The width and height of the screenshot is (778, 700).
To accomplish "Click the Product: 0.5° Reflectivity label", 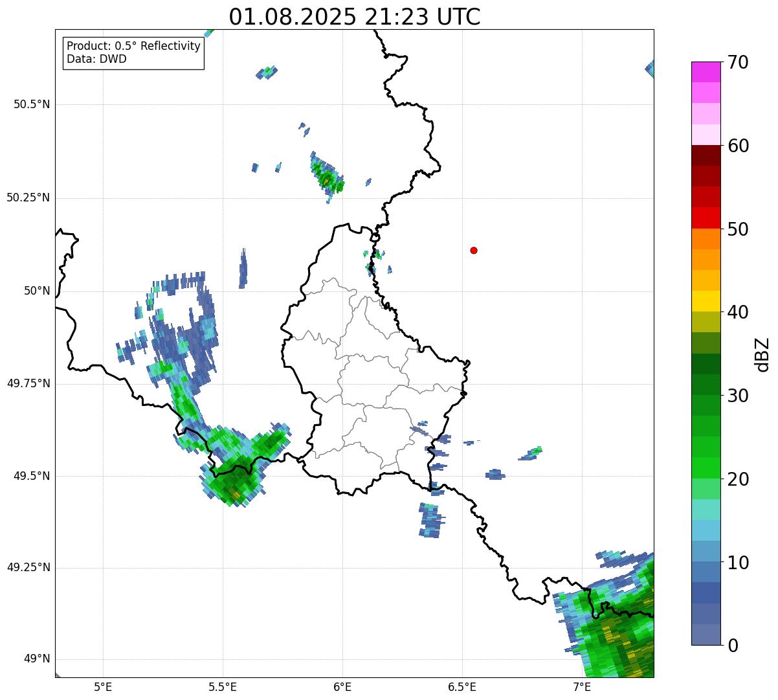I will pos(133,46).
